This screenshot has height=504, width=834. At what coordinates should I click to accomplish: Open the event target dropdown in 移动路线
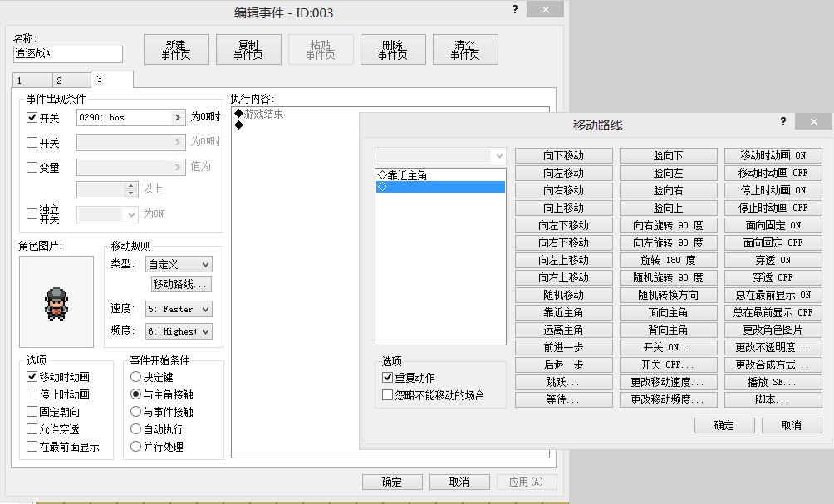pyautogui.click(x=440, y=156)
